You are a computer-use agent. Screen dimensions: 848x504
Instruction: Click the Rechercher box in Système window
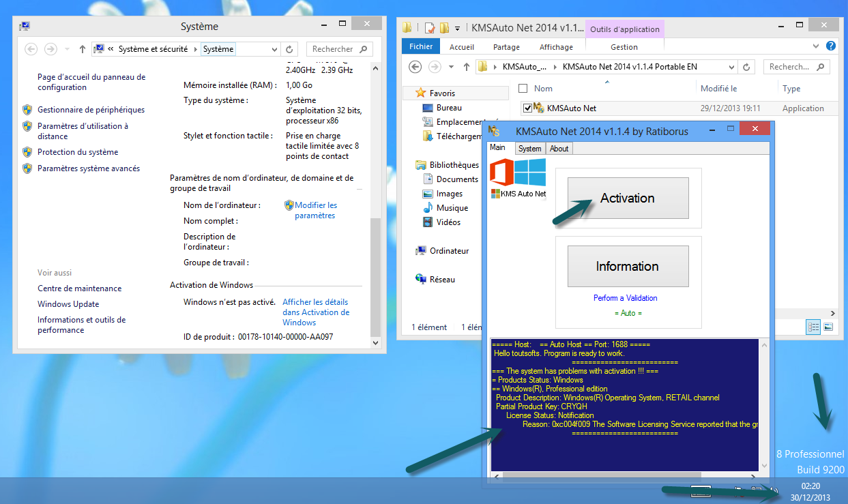click(339, 49)
